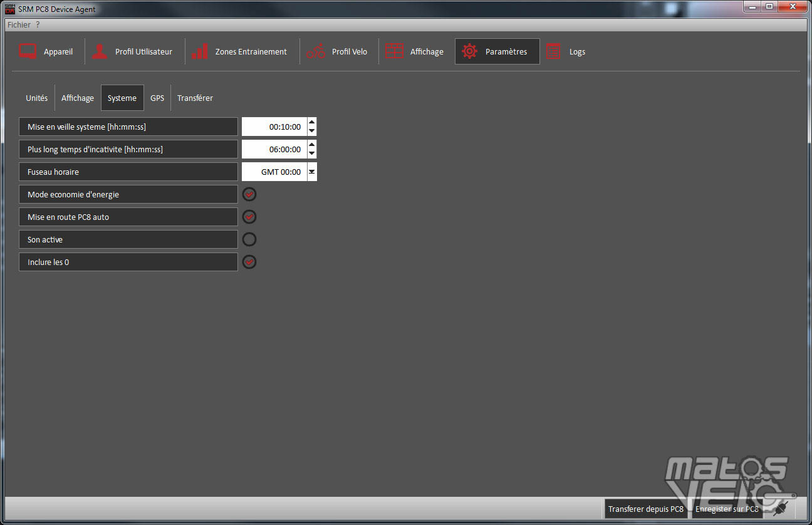
Task: Select the Paramètres gear icon
Action: [x=470, y=51]
